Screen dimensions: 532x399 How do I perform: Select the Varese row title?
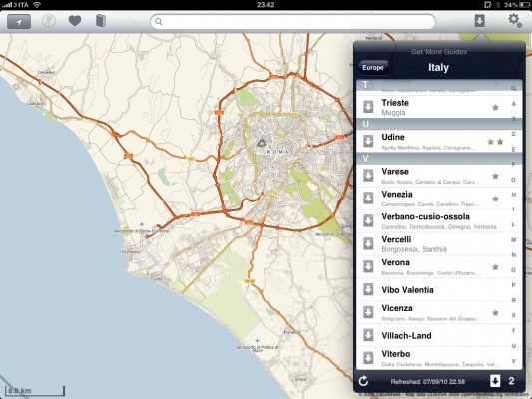pyautogui.click(x=395, y=171)
